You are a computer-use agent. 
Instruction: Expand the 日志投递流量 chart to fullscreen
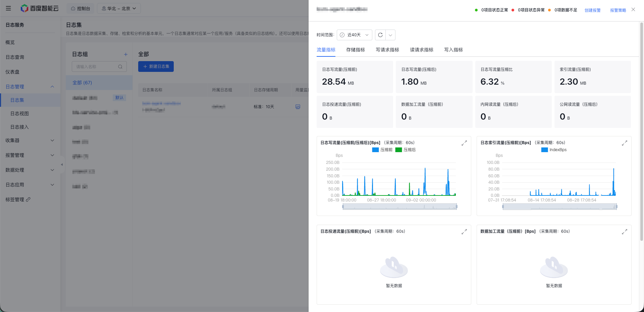(464, 232)
